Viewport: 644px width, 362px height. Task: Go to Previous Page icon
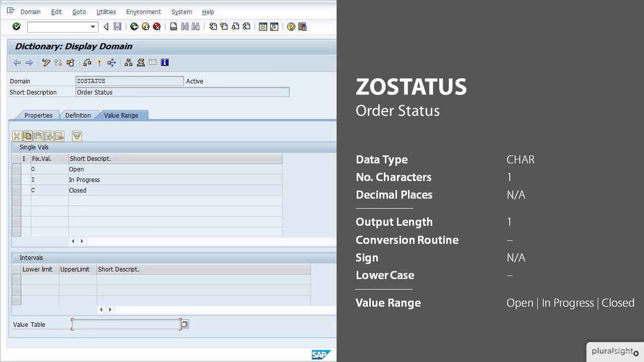[224, 27]
